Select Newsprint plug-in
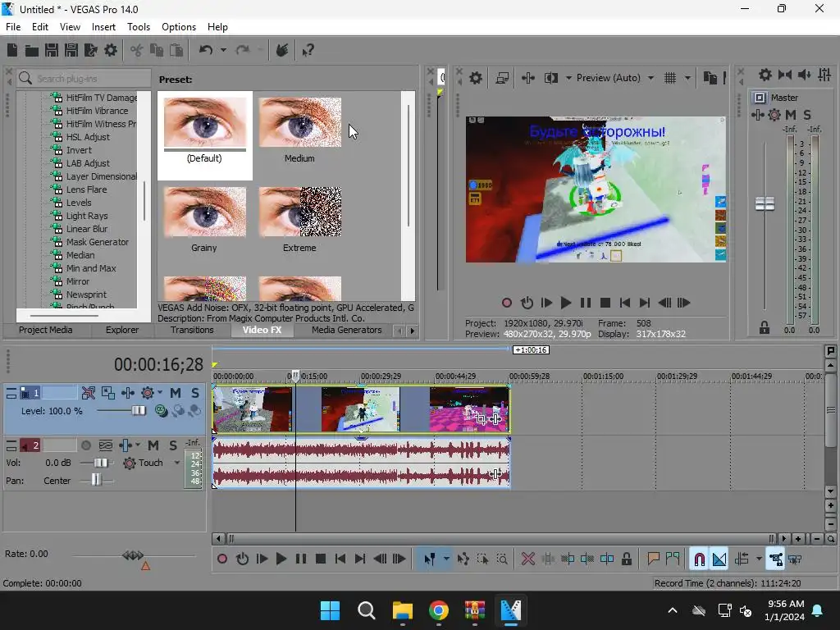This screenshot has width=840, height=630. tap(86, 294)
